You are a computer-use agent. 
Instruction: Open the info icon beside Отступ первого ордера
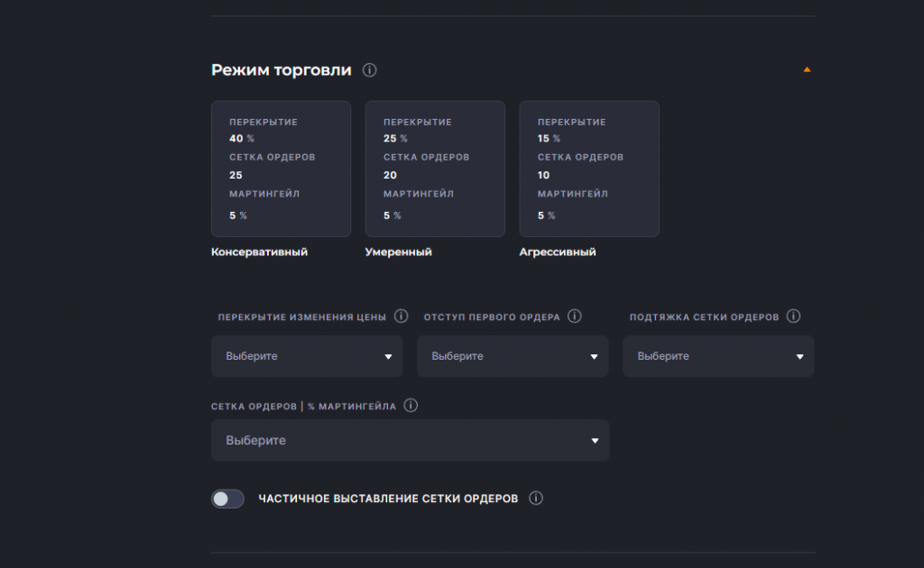point(575,316)
